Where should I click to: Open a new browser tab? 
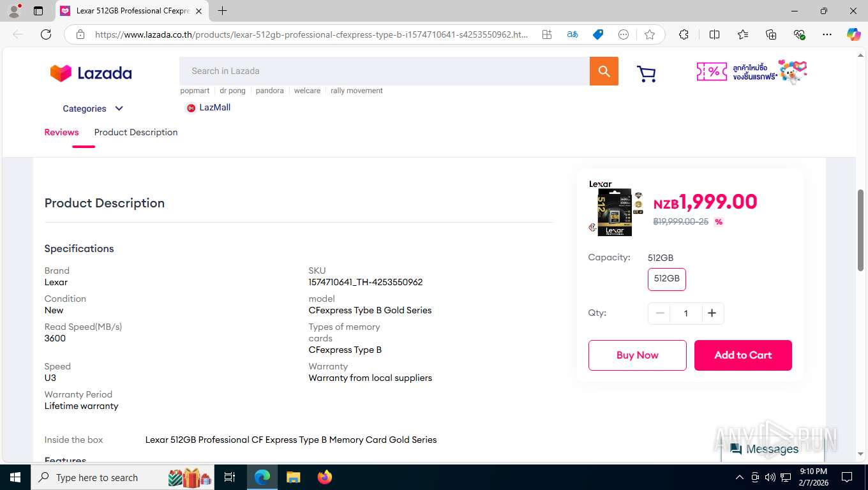[222, 11]
